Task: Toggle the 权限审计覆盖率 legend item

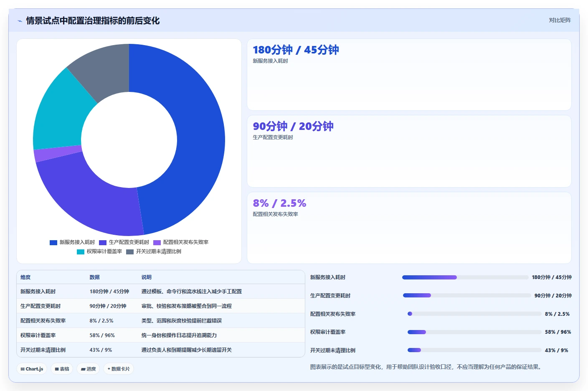Action: click(99, 251)
